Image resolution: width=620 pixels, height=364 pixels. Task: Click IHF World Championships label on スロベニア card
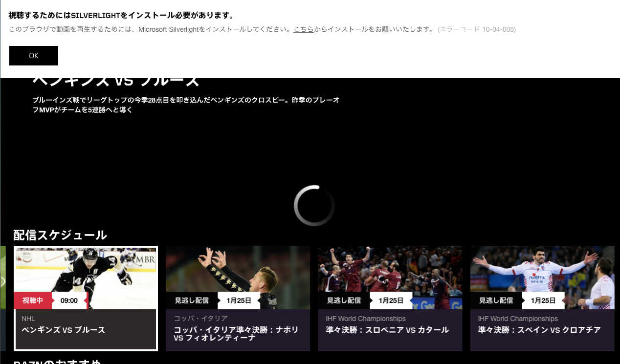pyautogui.click(x=366, y=319)
